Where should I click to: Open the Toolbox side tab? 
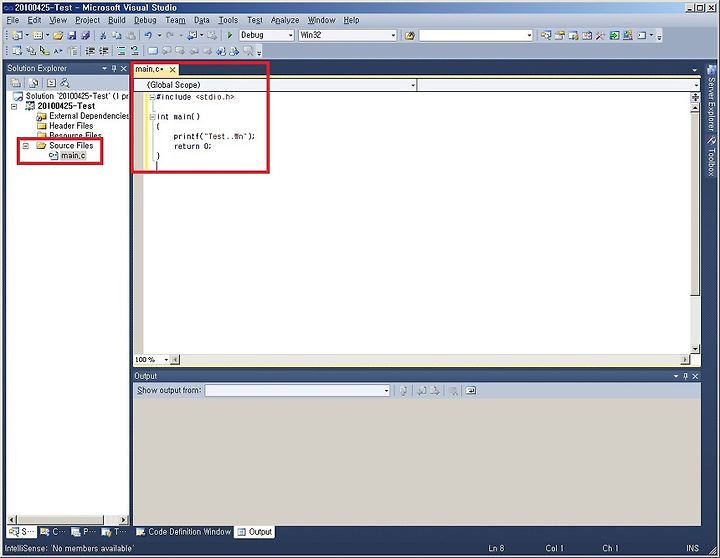(711, 157)
